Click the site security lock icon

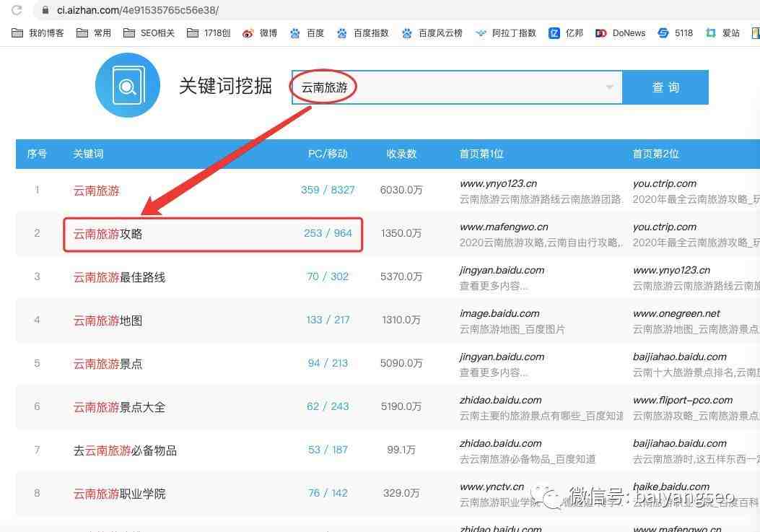tap(45, 10)
